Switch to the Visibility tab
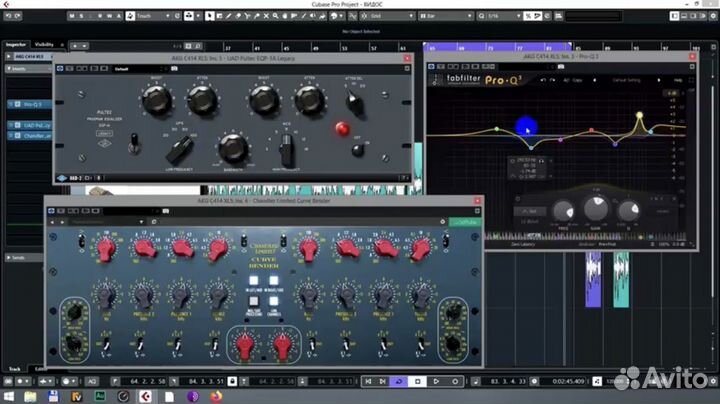720x404 pixels. pos(45,44)
